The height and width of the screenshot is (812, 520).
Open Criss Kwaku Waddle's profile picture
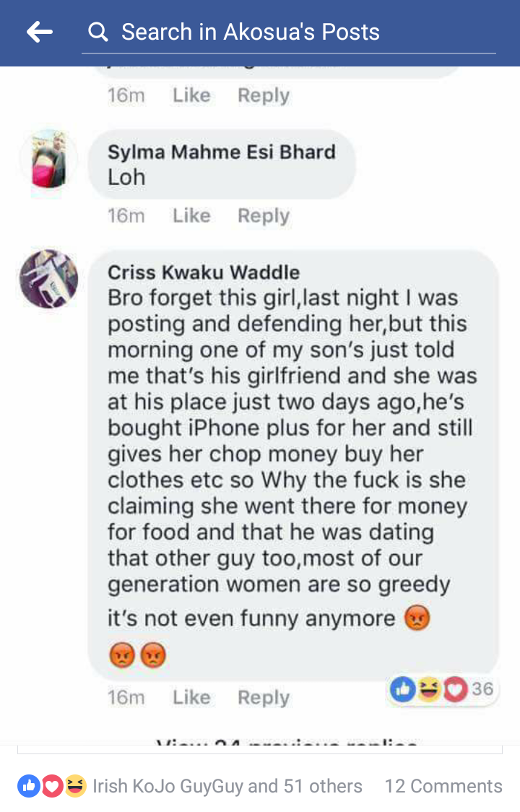pos(48,279)
